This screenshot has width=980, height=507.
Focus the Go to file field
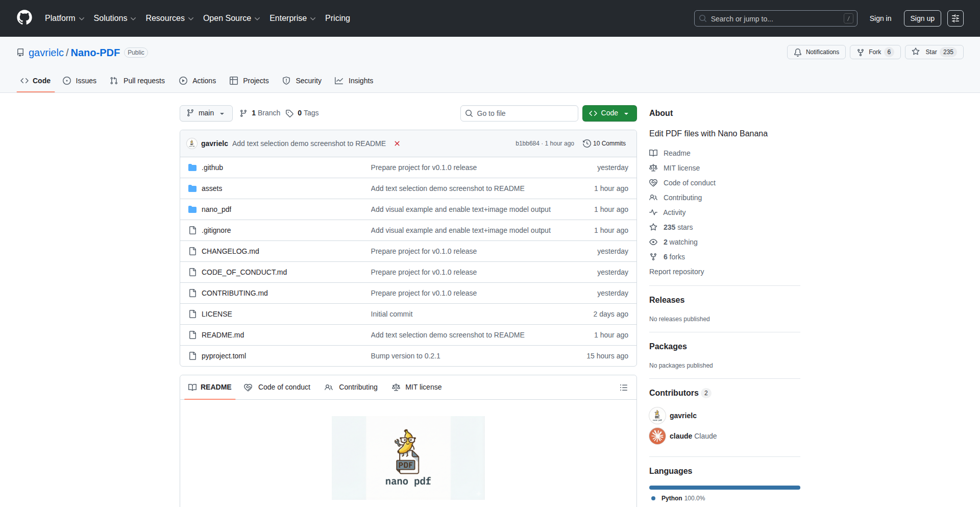tap(519, 113)
